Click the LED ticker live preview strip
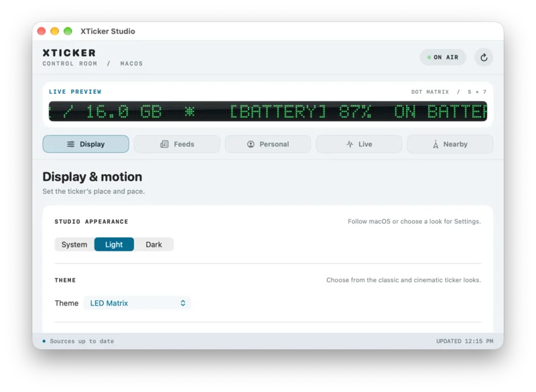 pos(267,111)
